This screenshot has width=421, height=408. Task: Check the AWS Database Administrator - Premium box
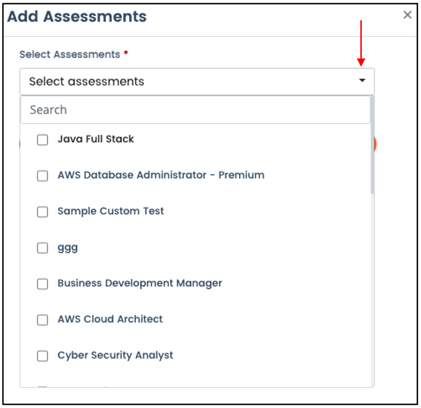coord(42,176)
